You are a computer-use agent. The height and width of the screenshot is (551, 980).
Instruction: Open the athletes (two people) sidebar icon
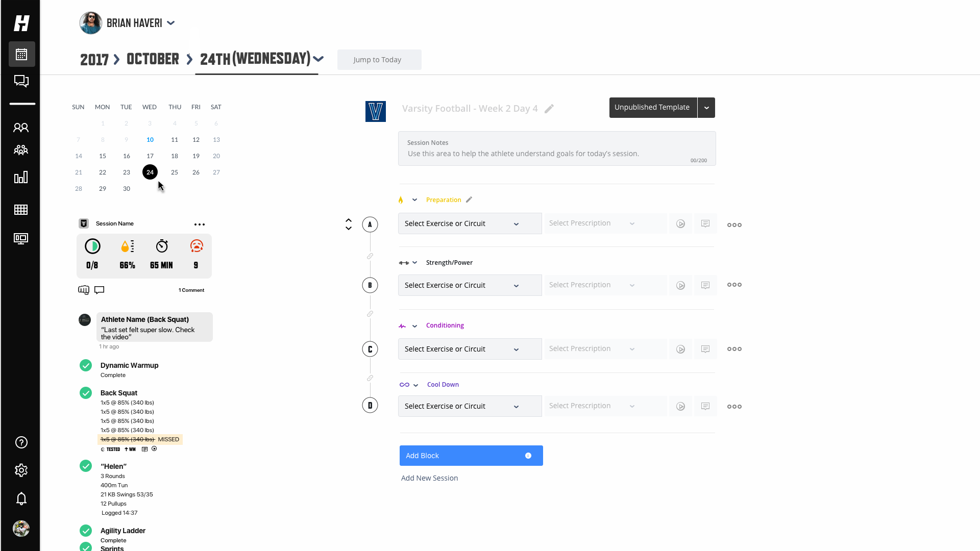click(x=21, y=128)
